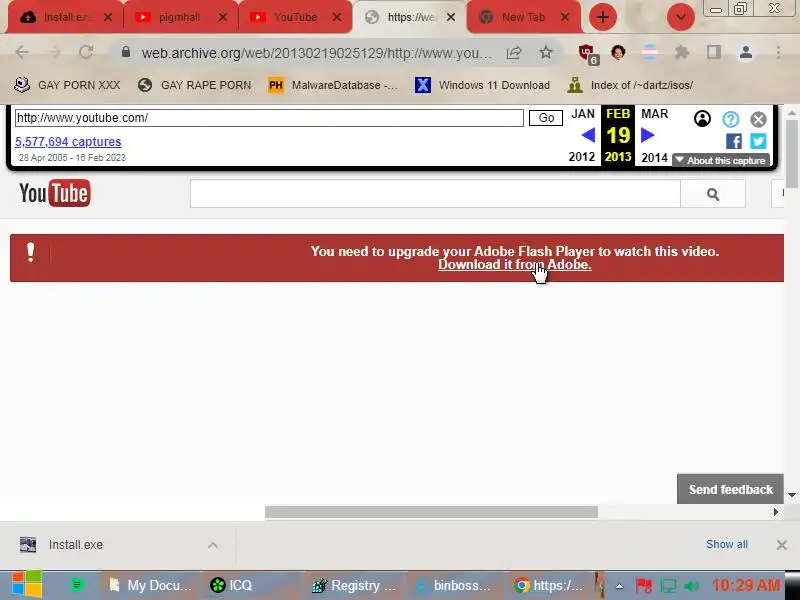Open the Index of /~dartz/isos/ bookmark
This screenshot has height=600, width=800.
click(x=631, y=85)
